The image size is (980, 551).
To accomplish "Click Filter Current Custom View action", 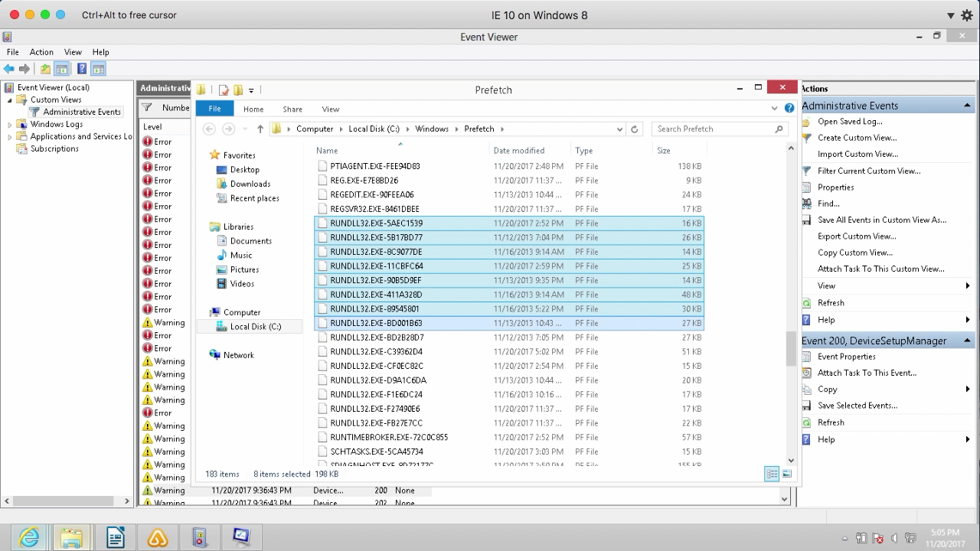I will (x=869, y=171).
